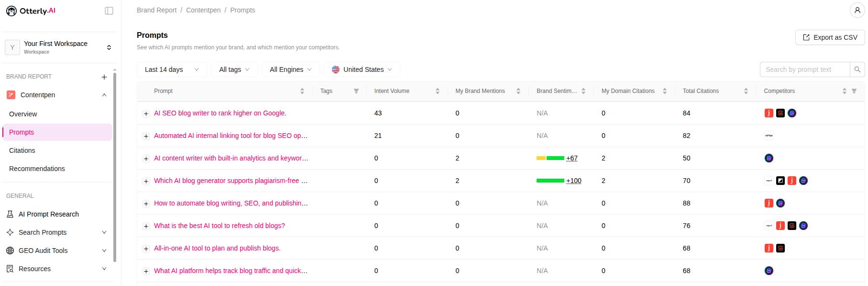Open 'What is the best AI tool' prompt

coord(220,226)
